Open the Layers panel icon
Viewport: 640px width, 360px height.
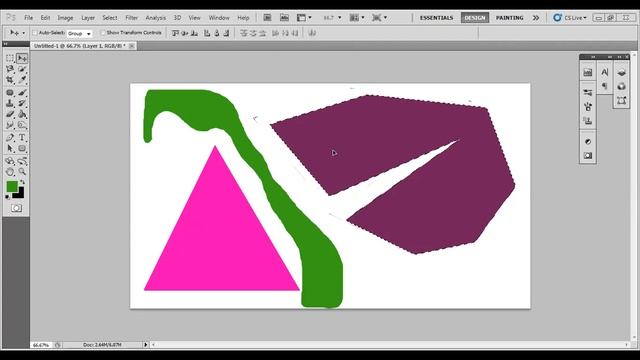point(621,72)
